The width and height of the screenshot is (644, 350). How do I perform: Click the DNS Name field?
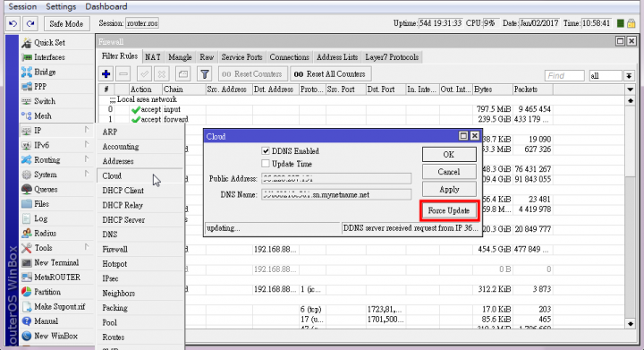336,195
